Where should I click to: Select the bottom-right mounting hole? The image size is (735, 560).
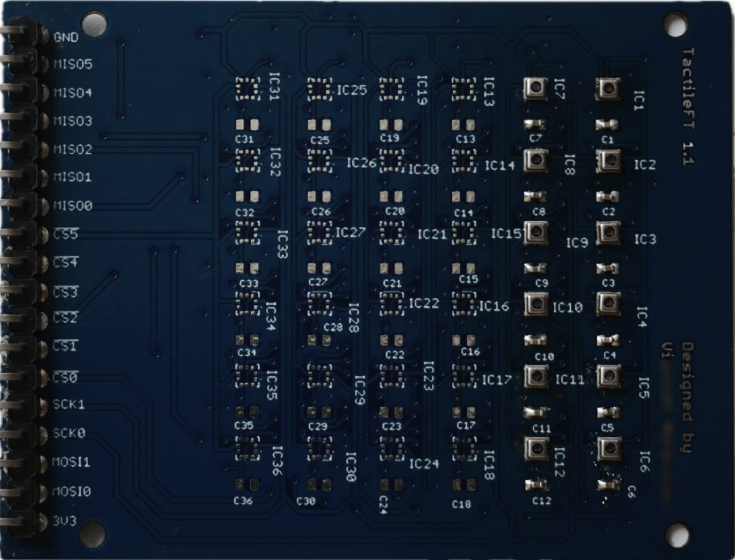coord(677,535)
